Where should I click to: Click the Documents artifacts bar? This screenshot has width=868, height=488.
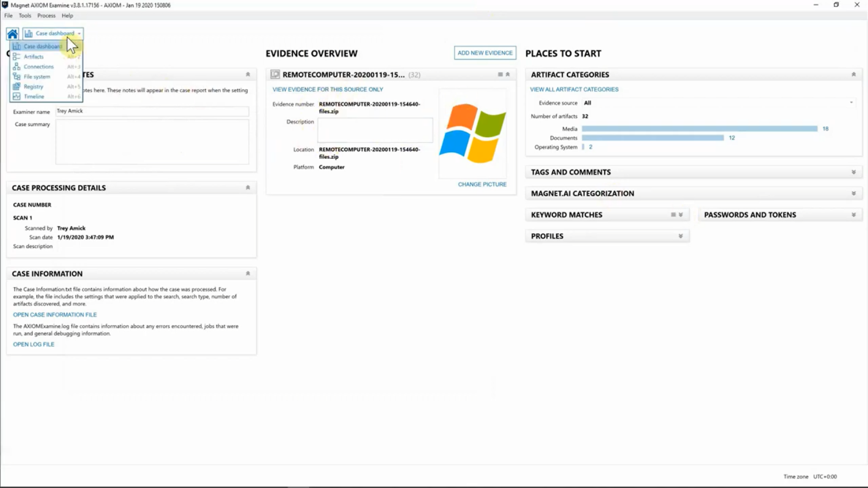click(x=653, y=138)
